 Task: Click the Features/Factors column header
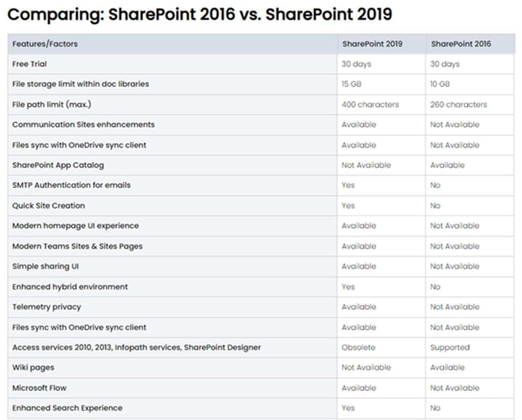click(45, 44)
